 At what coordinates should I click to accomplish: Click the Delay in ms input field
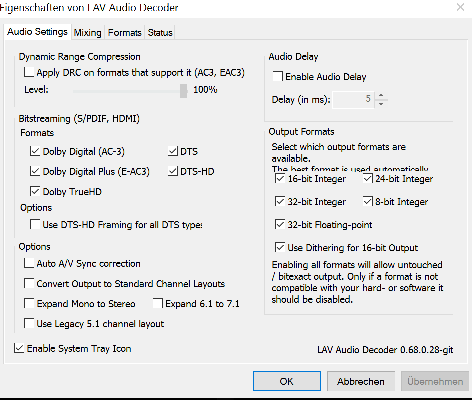click(353, 99)
